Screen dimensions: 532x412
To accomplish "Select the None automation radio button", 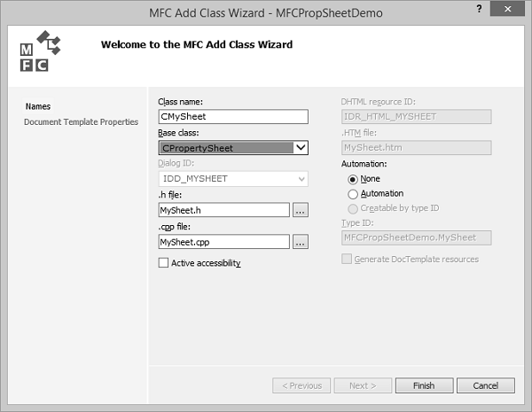I will pos(353,179).
